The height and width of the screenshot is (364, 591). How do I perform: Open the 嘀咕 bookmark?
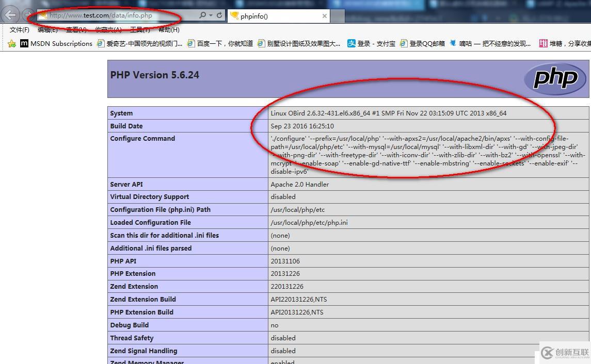[x=490, y=44]
